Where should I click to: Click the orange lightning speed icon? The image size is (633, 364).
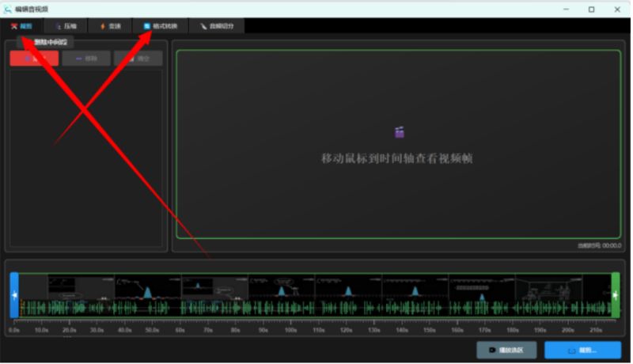coord(102,26)
